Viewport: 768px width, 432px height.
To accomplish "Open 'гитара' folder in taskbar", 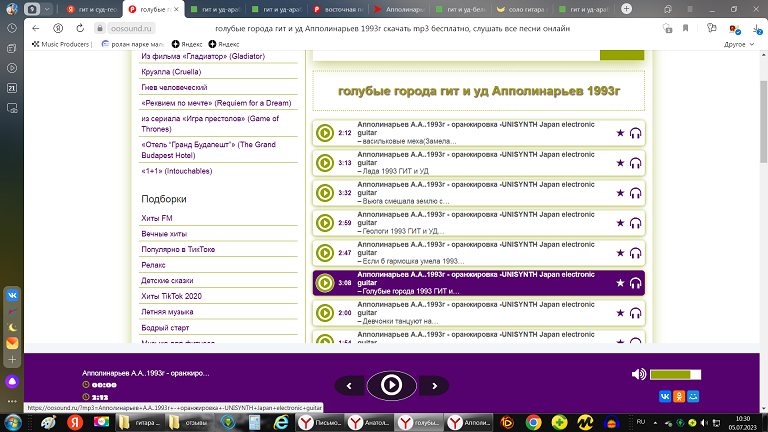I will (x=140, y=422).
